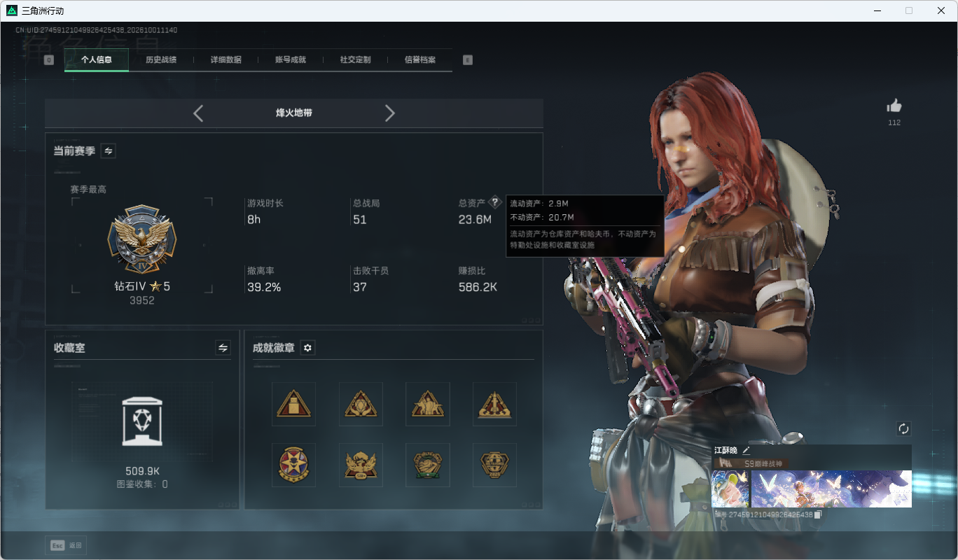958x560 pixels.
Task: Click the pencil icon next to 江酥晚
Action: [x=747, y=450]
